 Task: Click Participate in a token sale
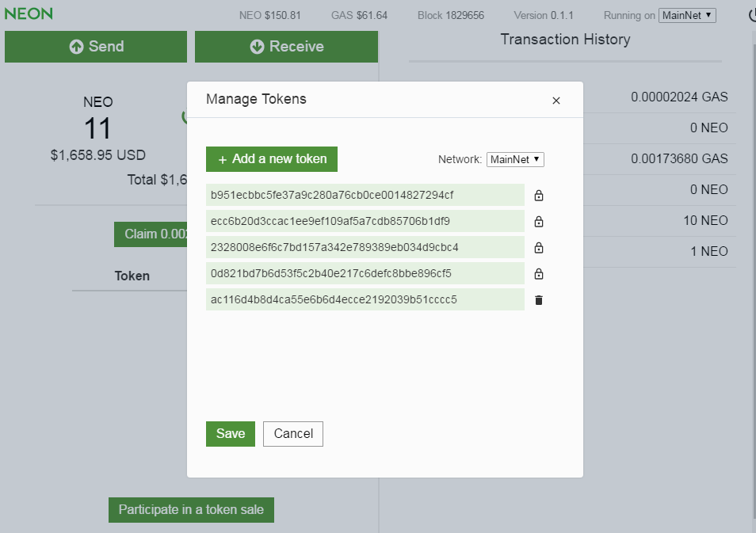[190, 509]
